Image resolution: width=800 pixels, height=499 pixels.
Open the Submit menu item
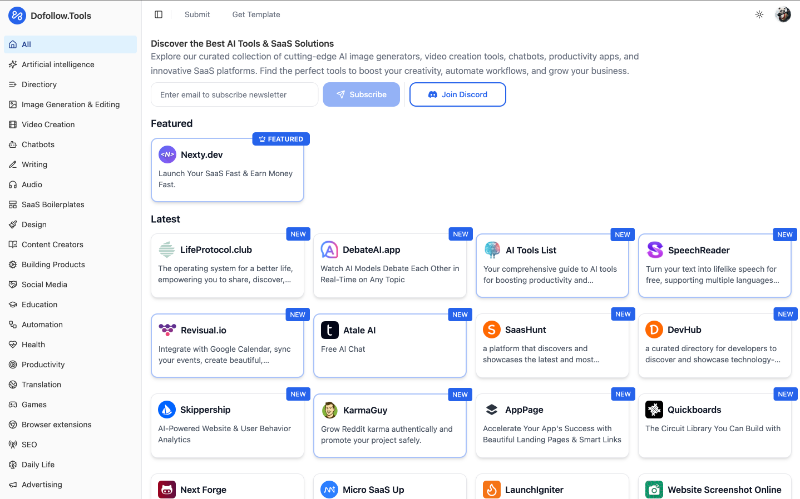(197, 15)
